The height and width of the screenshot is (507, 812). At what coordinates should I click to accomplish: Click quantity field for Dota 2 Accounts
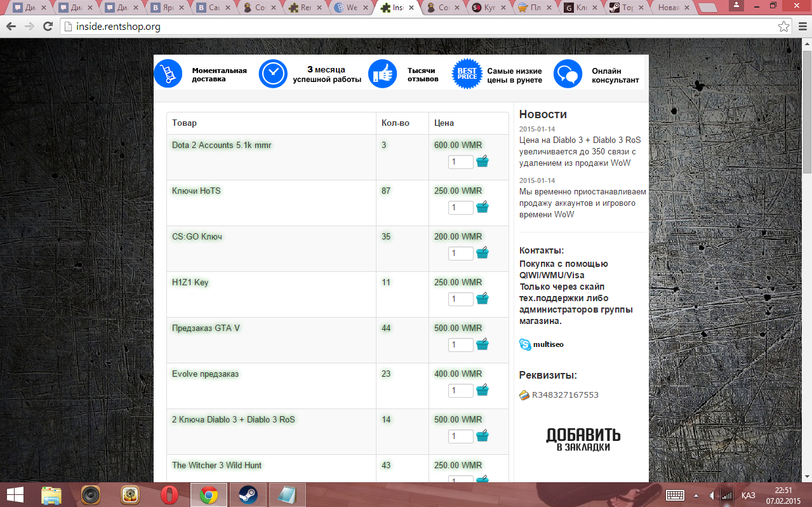click(x=461, y=162)
